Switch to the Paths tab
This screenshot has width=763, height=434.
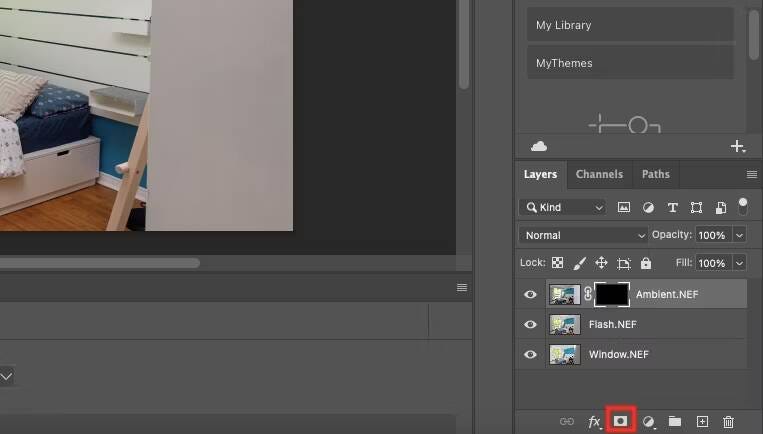pyautogui.click(x=655, y=174)
